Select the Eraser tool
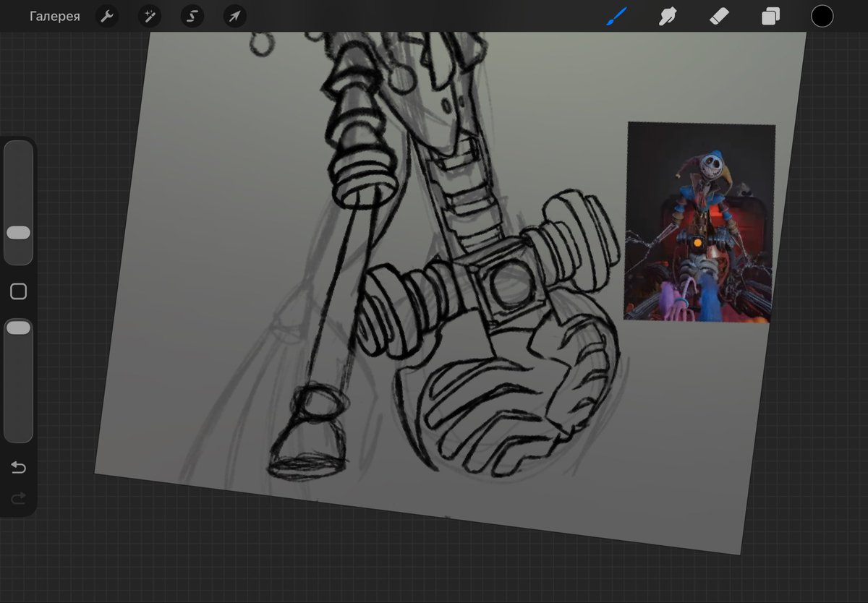The image size is (868, 603). pyautogui.click(x=719, y=16)
